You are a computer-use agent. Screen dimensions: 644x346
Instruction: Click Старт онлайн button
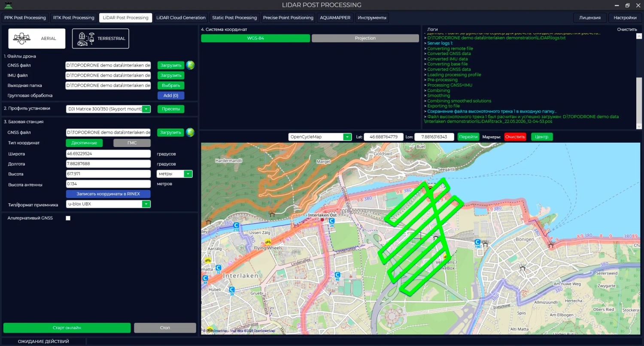[x=67, y=328]
